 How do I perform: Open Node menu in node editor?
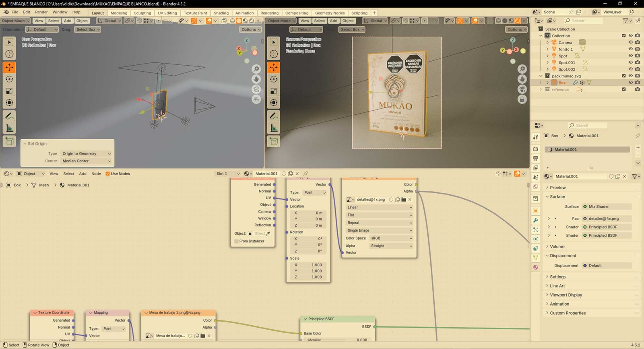(x=96, y=174)
